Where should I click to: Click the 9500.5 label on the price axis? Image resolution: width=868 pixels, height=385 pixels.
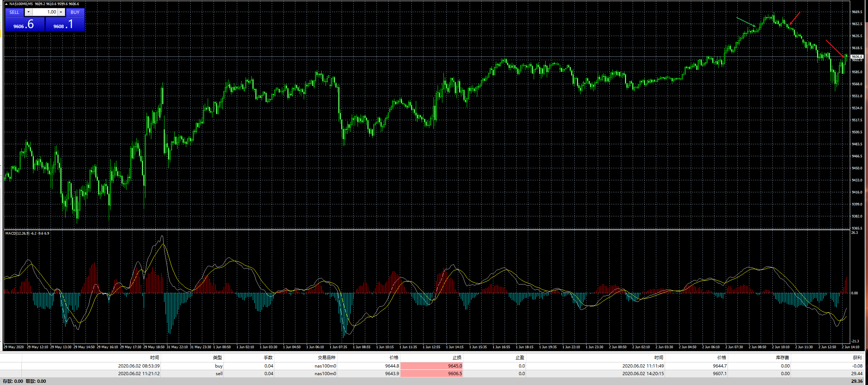click(857, 132)
